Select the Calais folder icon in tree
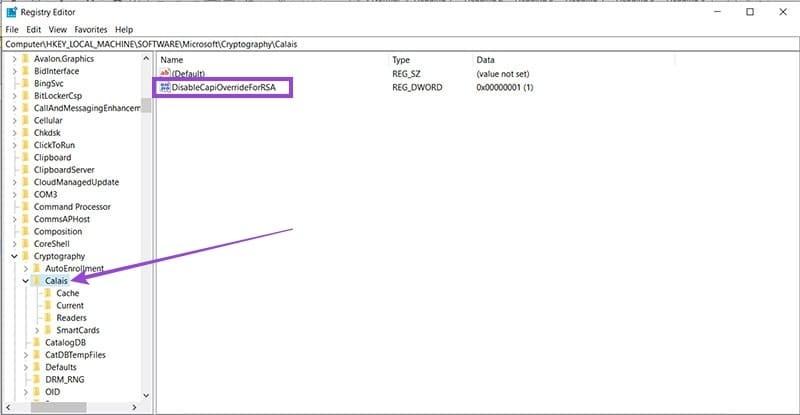 click(37, 281)
